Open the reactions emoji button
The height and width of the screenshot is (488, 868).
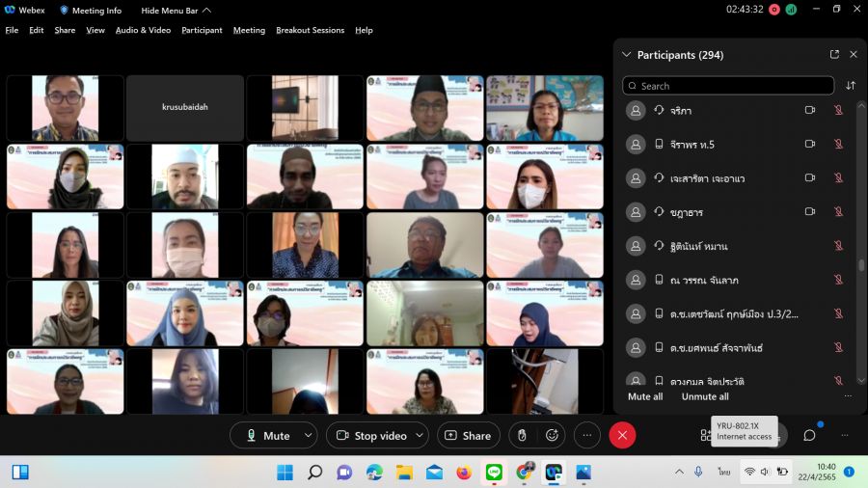point(553,436)
